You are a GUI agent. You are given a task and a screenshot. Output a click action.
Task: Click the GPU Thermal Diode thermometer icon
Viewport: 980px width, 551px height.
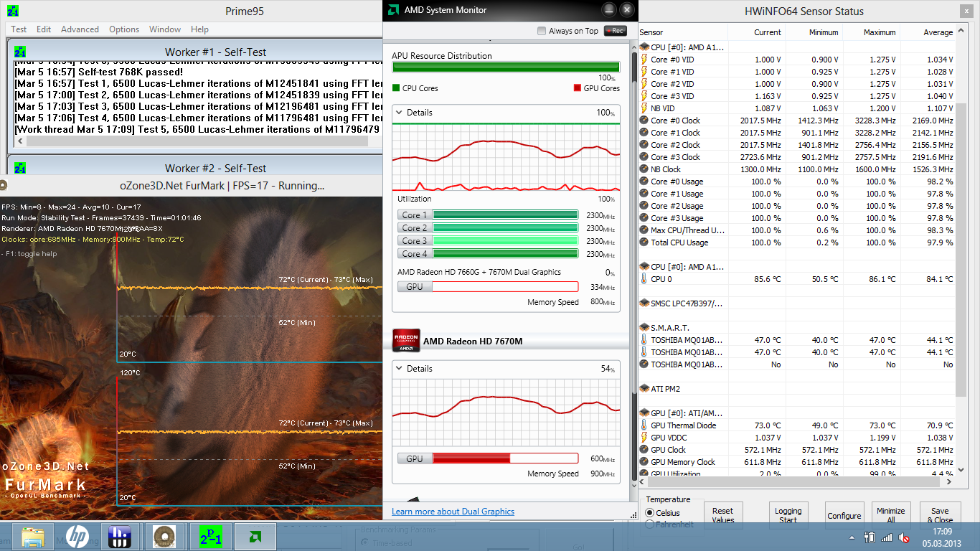[x=644, y=425]
